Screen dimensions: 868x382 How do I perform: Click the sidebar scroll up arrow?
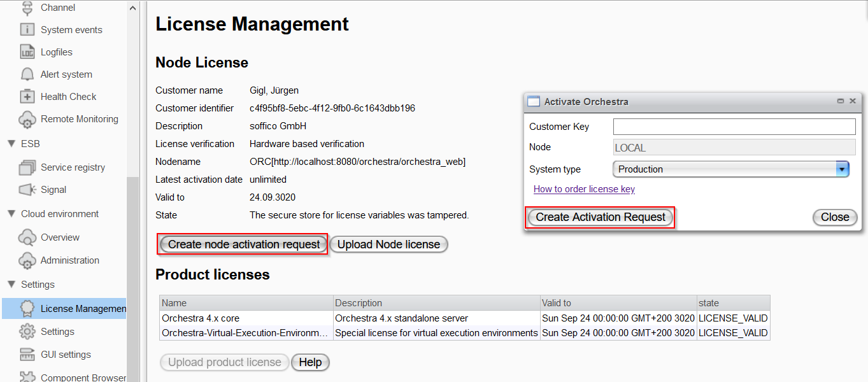point(132,8)
